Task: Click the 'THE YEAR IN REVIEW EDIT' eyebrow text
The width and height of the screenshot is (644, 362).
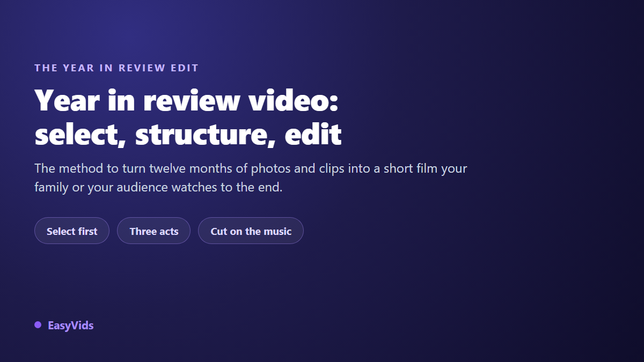Action: 116,68
